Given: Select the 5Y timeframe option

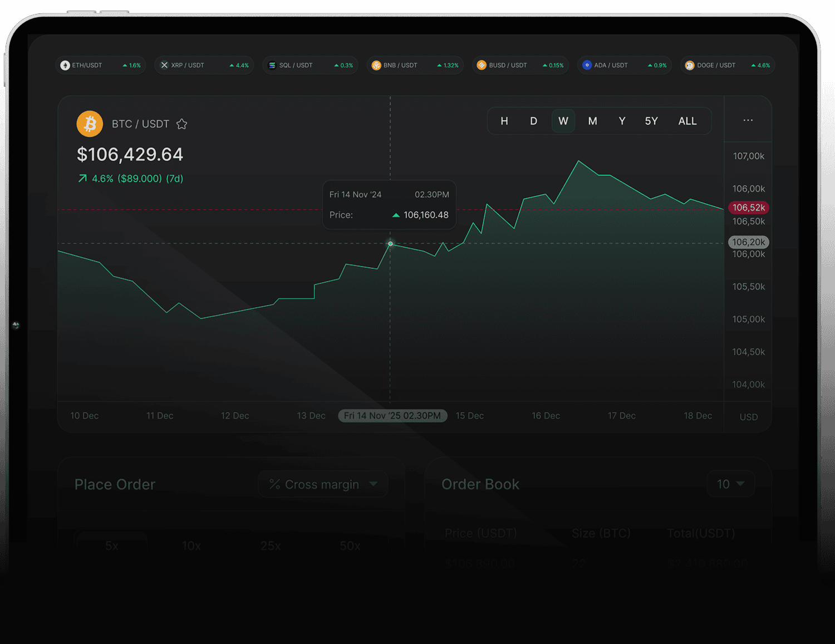Looking at the screenshot, I should (x=651, y=121).
